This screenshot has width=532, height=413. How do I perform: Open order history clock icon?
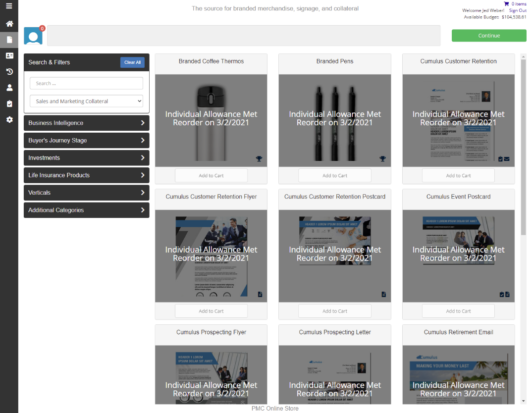[x=9, y=72]
